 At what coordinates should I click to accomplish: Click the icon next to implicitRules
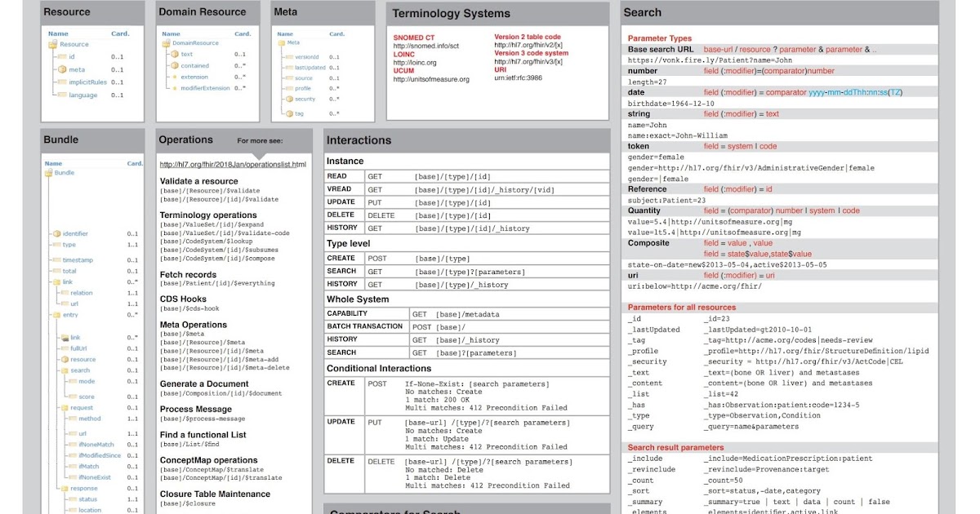[60, 82]
